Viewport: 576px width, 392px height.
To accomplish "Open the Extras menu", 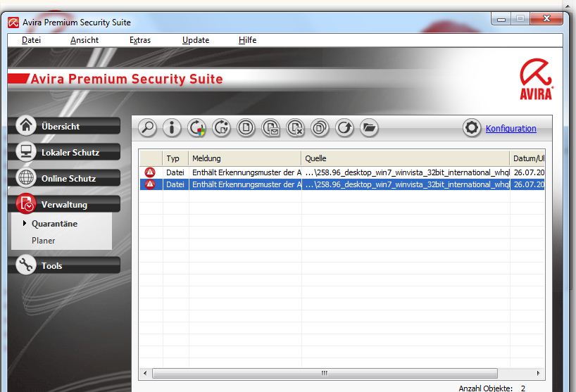I will [x=140, y=40].
